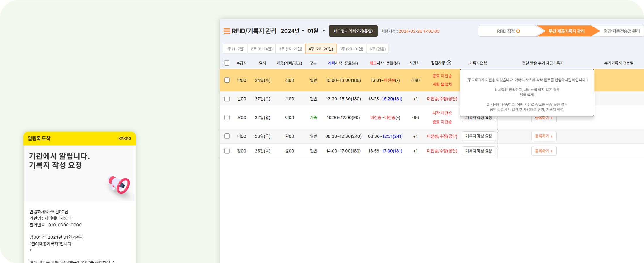Select the 2주 (8~14일) week tab
The width and height of the screenshot is (644, 263).
tap(262, 49)
